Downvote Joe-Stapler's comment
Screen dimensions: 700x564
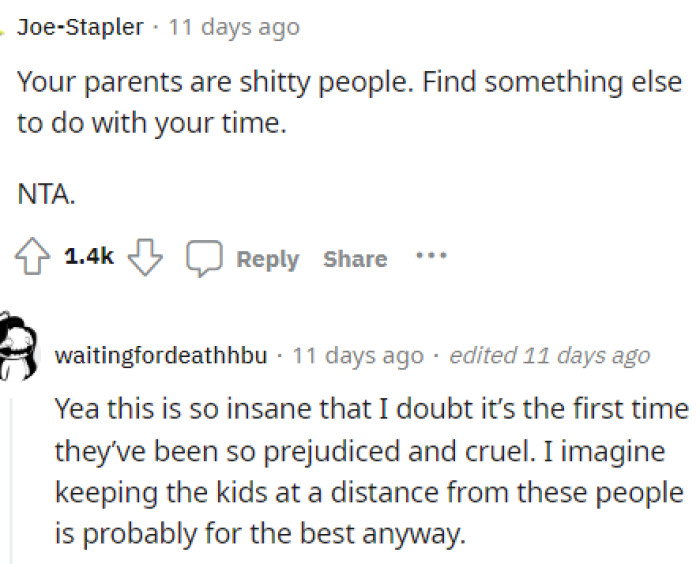146,258
